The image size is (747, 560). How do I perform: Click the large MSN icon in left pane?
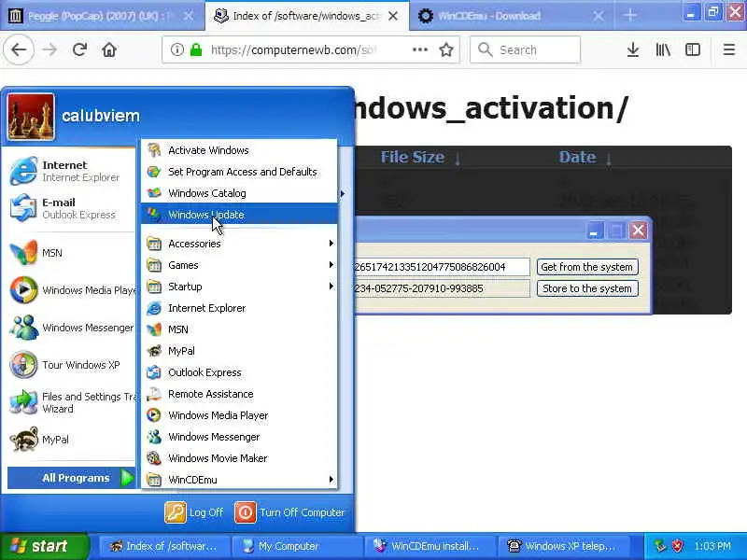pos(23,252)
